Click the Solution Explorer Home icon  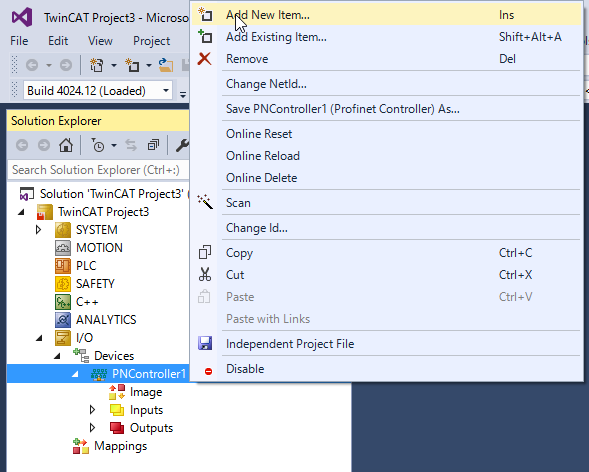point(66,145)
